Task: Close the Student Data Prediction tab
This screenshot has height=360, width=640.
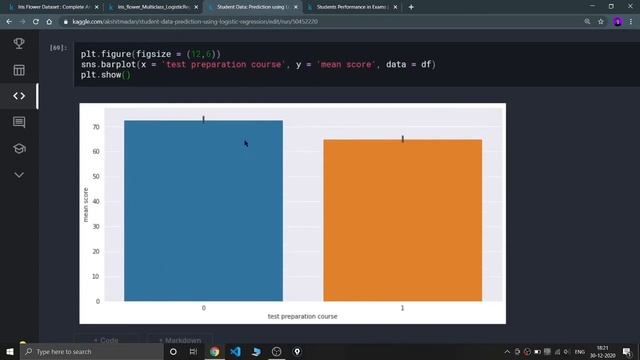Action: coord(296,7)
